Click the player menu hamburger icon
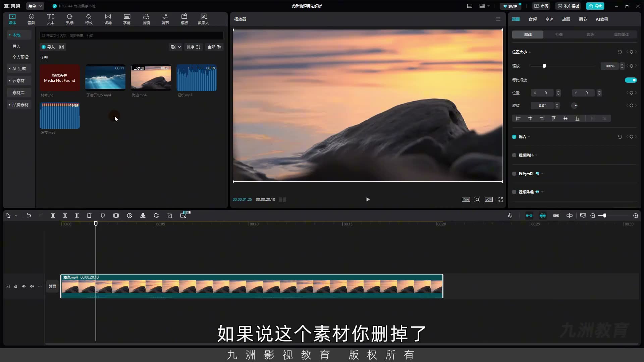The height and width of the screenshot is (362, 644). (x=498, y=19)
